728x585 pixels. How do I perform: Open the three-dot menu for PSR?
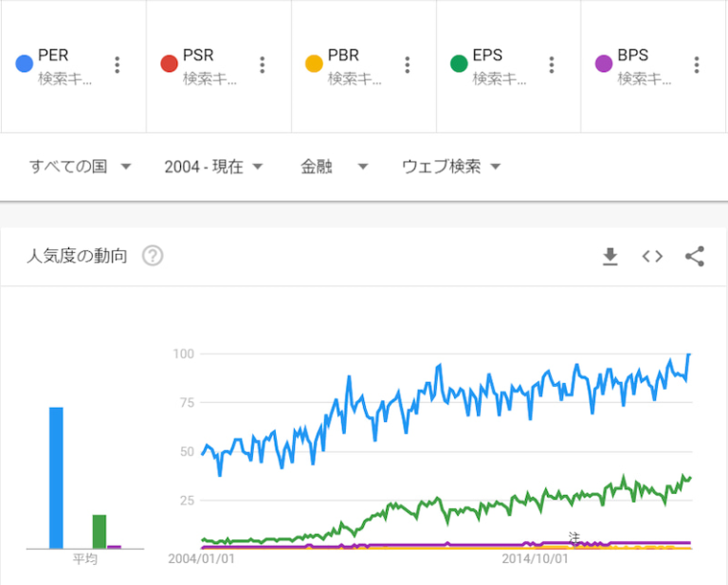point(263,64)
